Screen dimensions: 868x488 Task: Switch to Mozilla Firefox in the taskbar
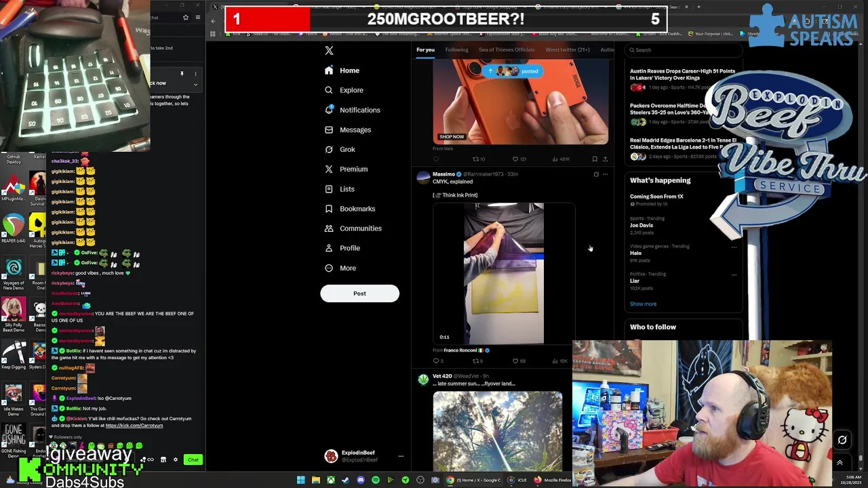click(x=553, y=480)
